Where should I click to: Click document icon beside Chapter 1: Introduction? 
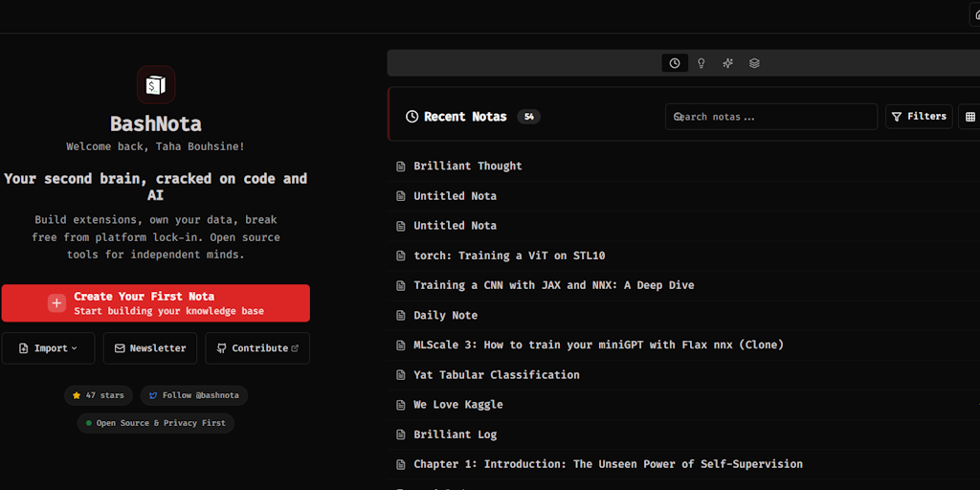(x=401, y=464)
